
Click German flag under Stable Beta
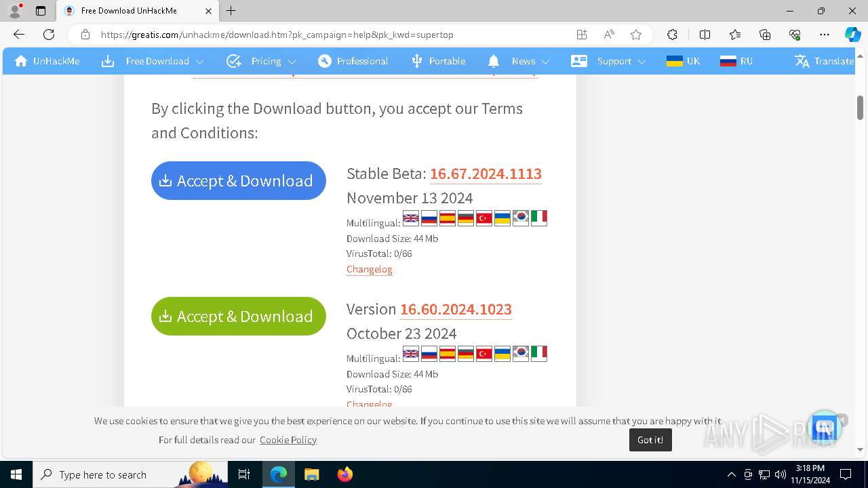tap(466, 218)
